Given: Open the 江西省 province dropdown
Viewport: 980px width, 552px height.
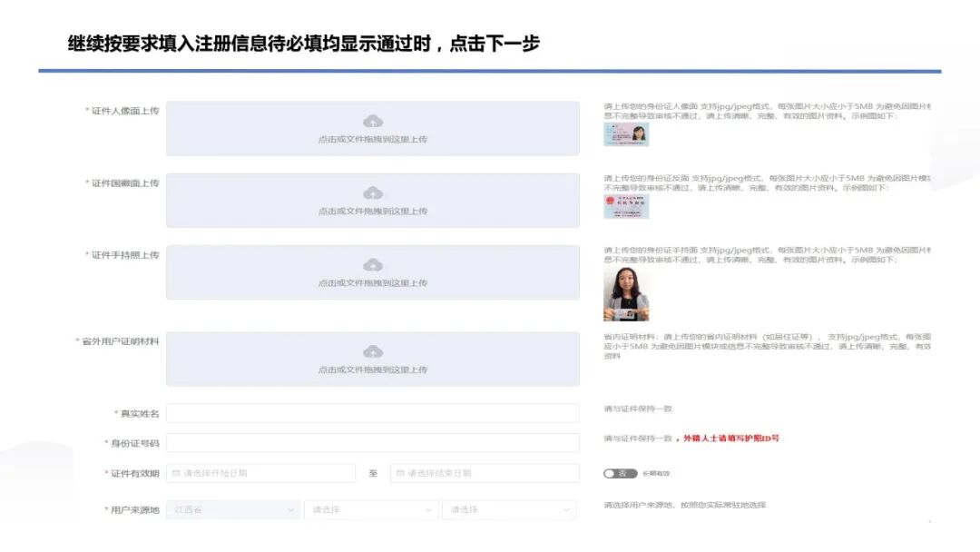Looking at the screenshot, I should tap(233, 510).
